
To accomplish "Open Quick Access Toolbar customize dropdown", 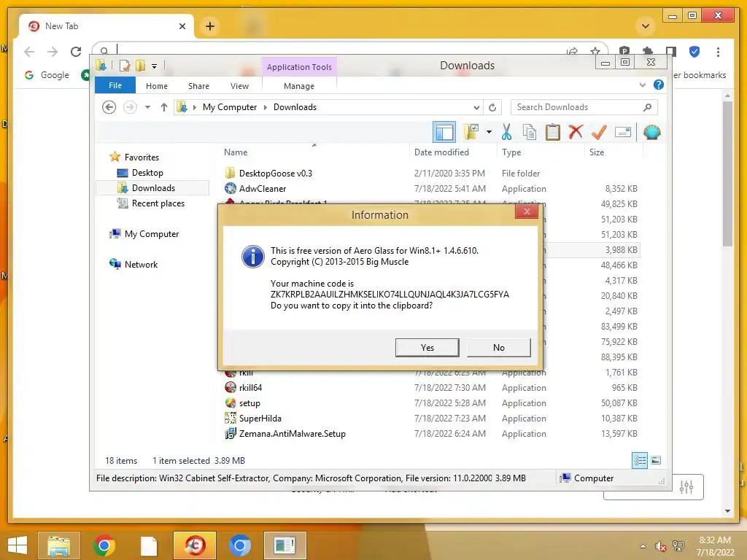I will click(x=155, y=66).
